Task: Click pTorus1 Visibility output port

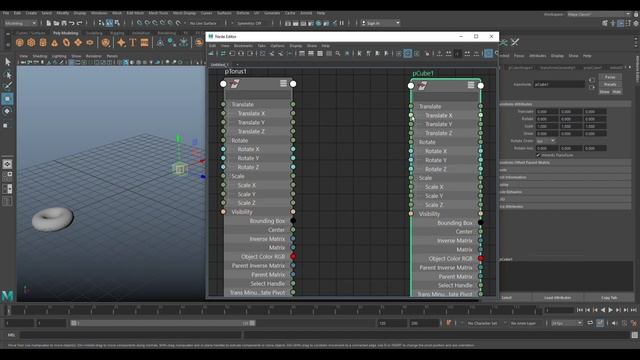Action: click(x=293, y=212)
